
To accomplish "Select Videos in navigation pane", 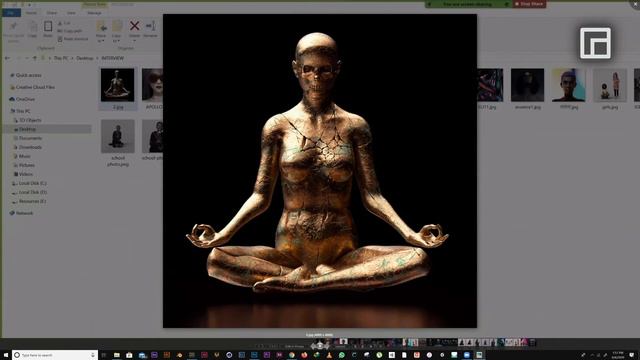I will click(26, 174).
